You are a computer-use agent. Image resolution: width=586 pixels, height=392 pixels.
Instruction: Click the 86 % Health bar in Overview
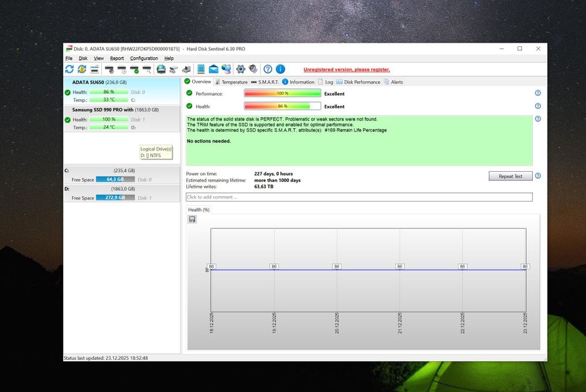click(x=282, y=106)
